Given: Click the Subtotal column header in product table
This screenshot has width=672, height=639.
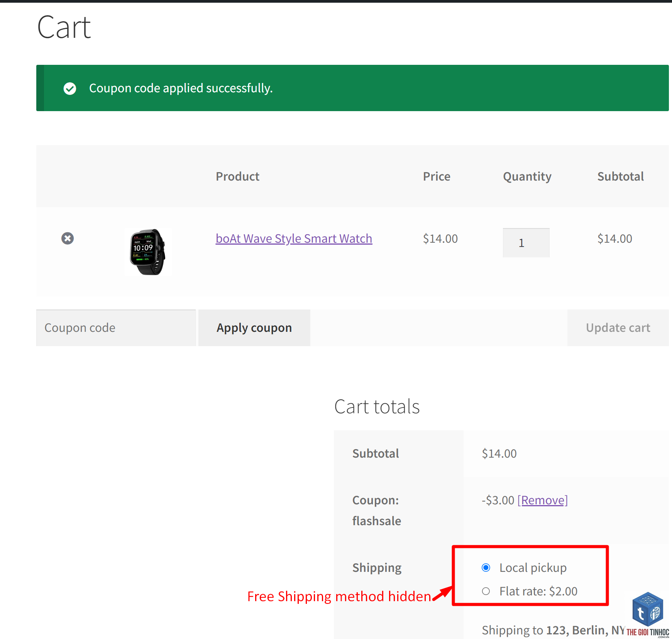Looking at the screenshot, I should (621, 176).
